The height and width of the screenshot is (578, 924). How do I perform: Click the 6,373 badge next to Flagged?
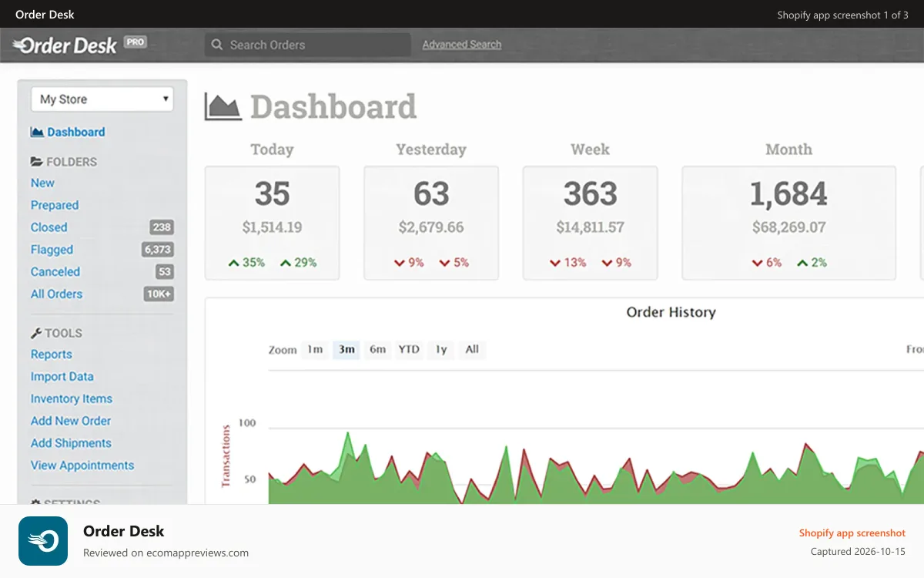coord(158,250)
